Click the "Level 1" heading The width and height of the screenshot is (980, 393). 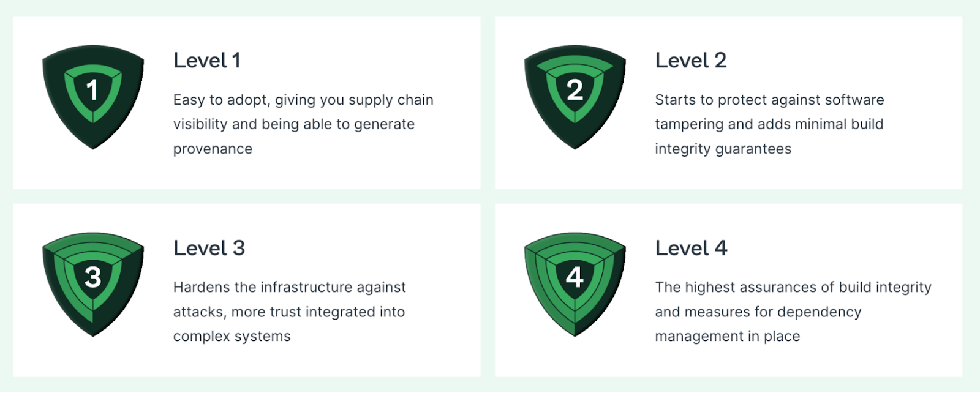tap(206, 61)
